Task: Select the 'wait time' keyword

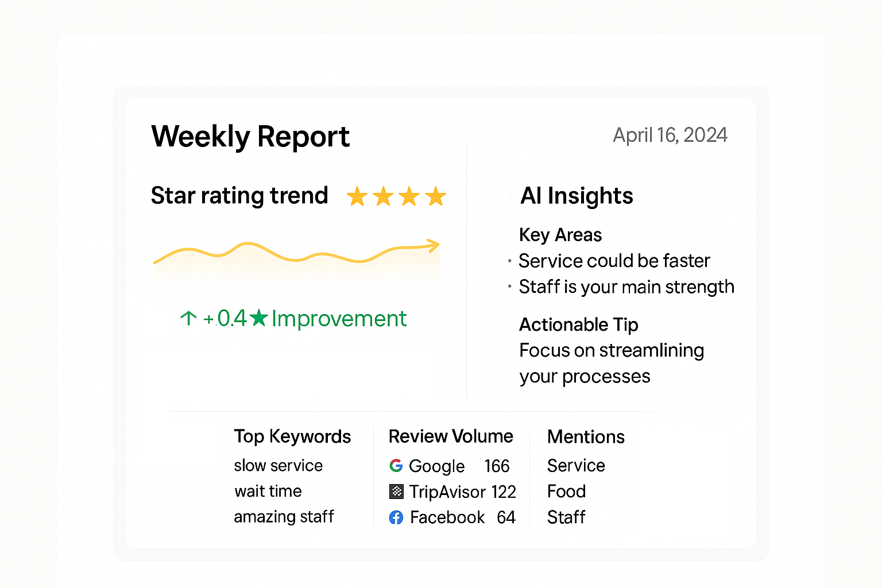Action: click(268, 491)
